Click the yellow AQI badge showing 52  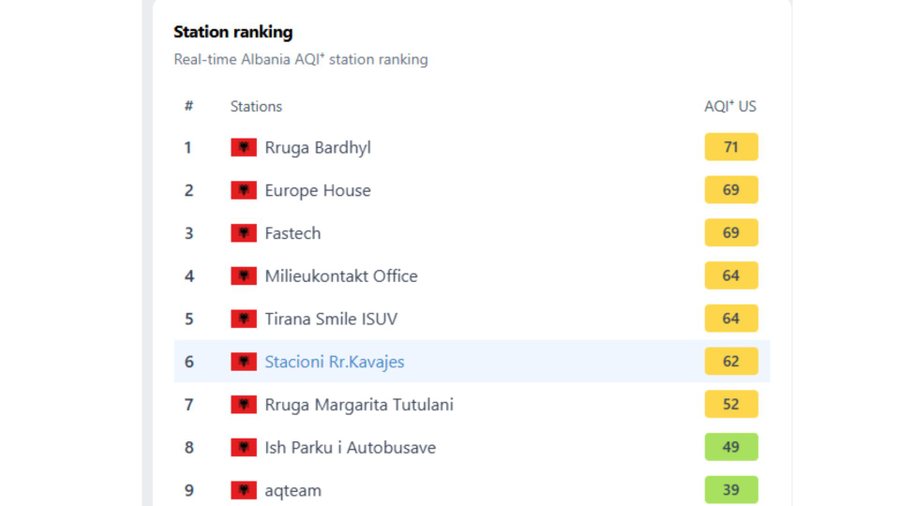point(731,405)
